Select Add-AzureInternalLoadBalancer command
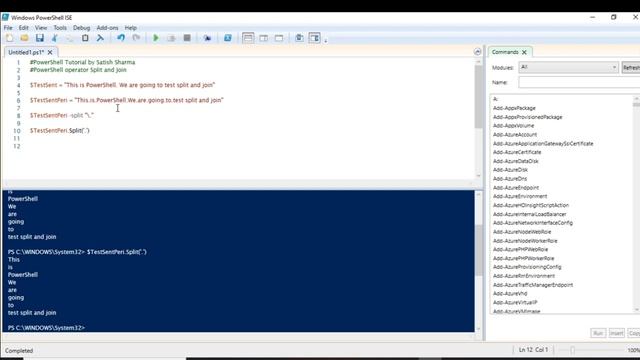 click(x=529, y=214)
